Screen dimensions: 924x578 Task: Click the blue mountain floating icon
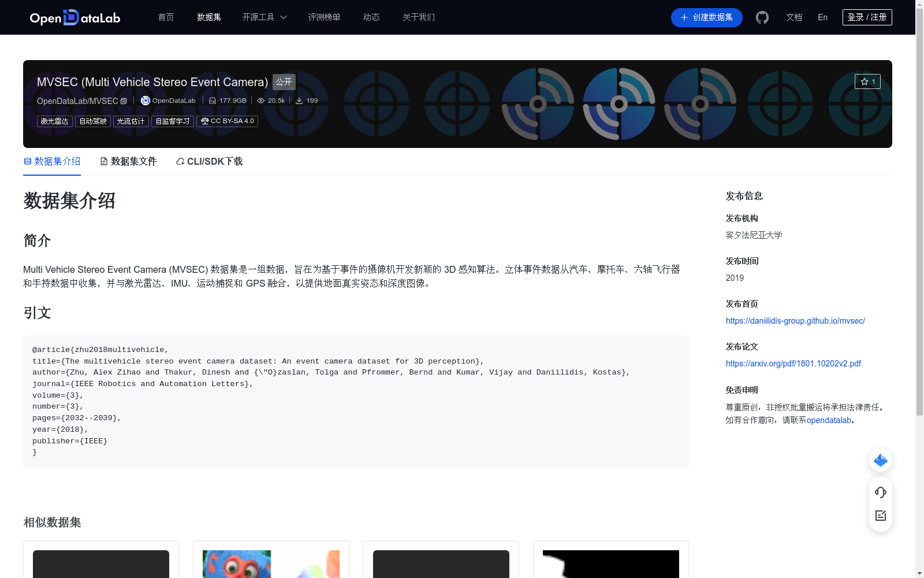click(x=880, y=460)
